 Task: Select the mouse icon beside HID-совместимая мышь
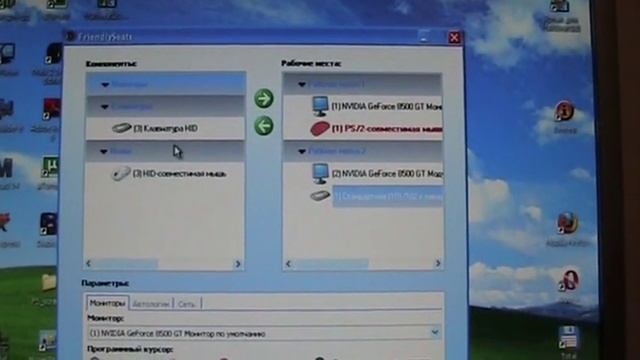[x=121, y=174]
